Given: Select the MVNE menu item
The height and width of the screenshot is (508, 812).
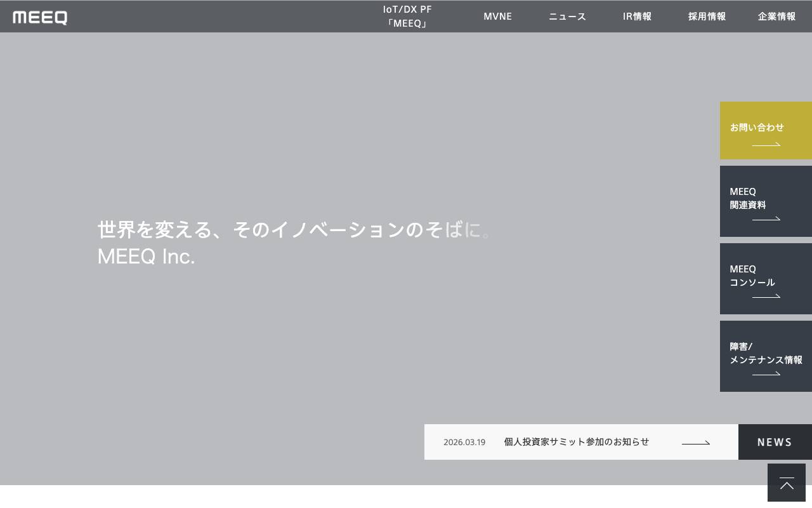Looking at the screenshot, I should [x=497, y=17].
